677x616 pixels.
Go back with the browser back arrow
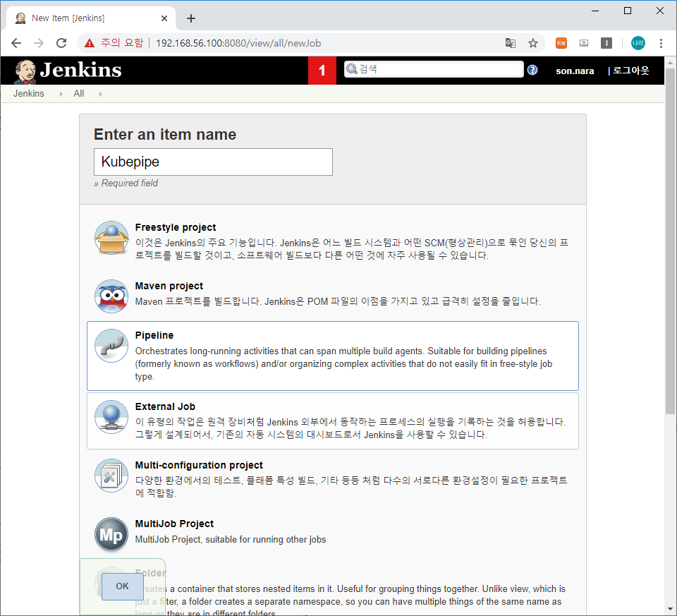[16, 43]
